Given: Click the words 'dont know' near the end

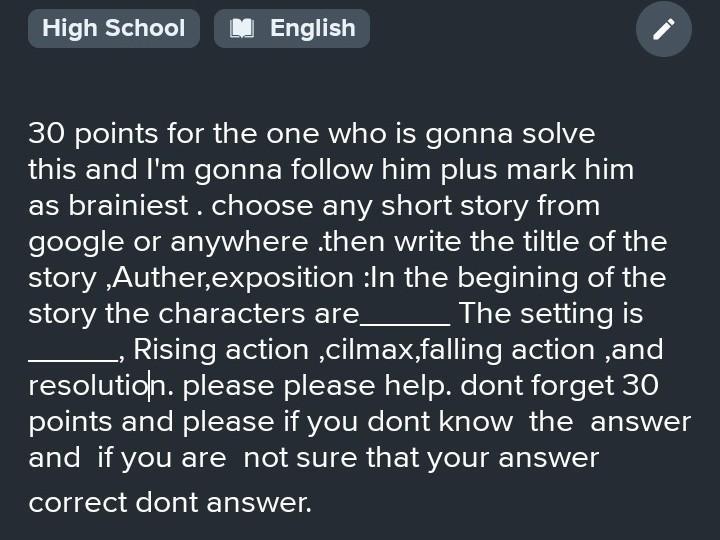Looking at the screenshot, I should tap(440, 422).
